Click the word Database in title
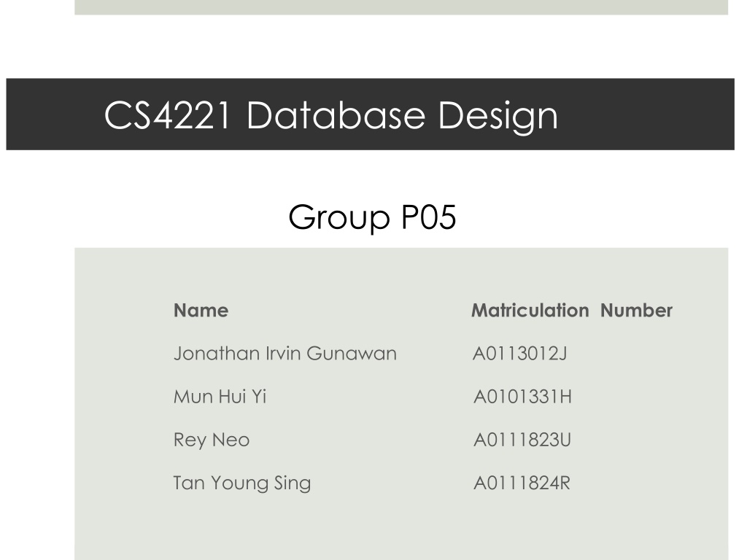The image size is (747, 560). [336, 115]
